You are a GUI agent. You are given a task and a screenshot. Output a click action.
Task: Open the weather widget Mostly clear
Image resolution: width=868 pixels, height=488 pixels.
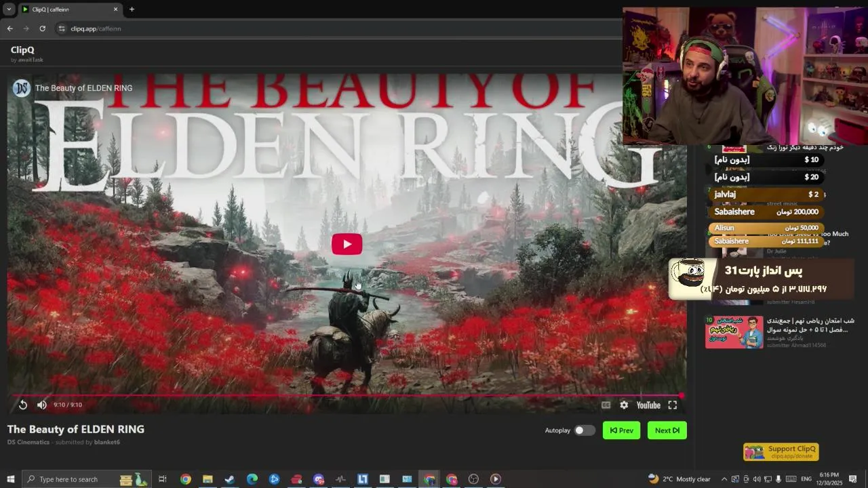click(679, 479)
